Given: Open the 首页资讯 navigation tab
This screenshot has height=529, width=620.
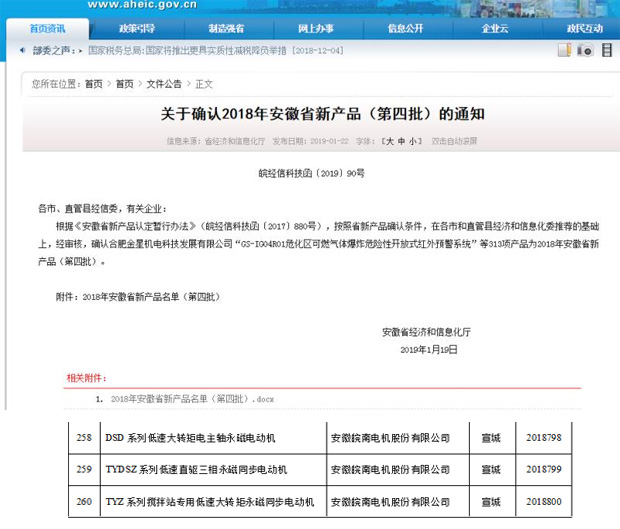Looking at the screenshot, I should 46,29.
